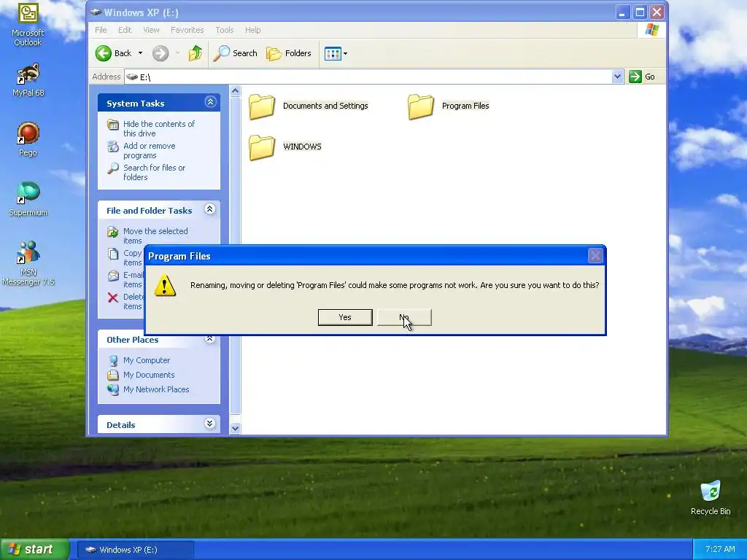The image size is (747, 560).
Task: Click the Start button
Action: (34, 550)
